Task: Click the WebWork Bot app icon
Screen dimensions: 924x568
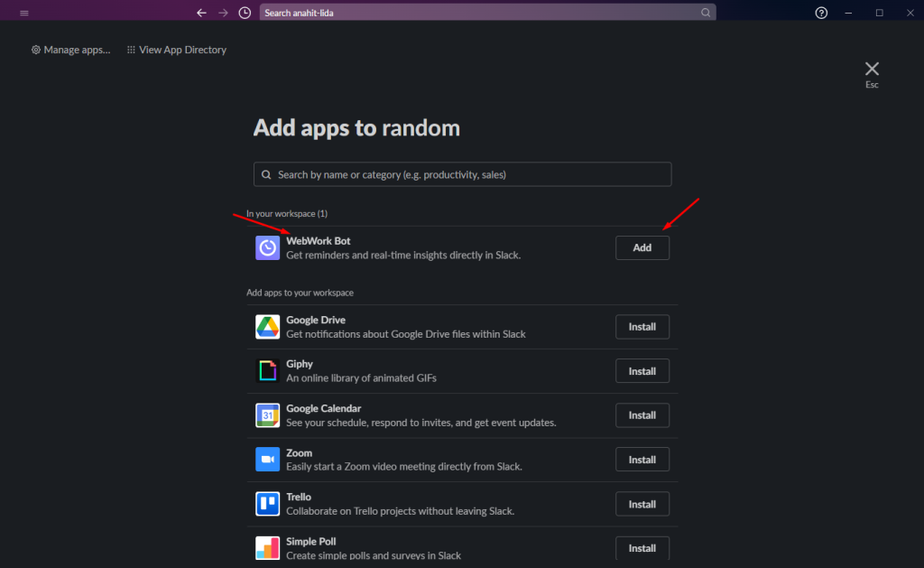Action: pos(267,247)
